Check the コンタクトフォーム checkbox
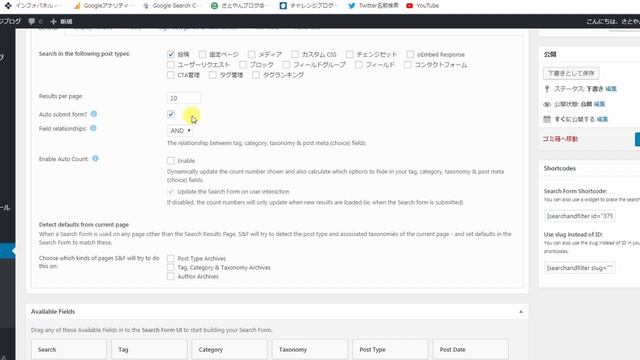 tap(408, 64)
